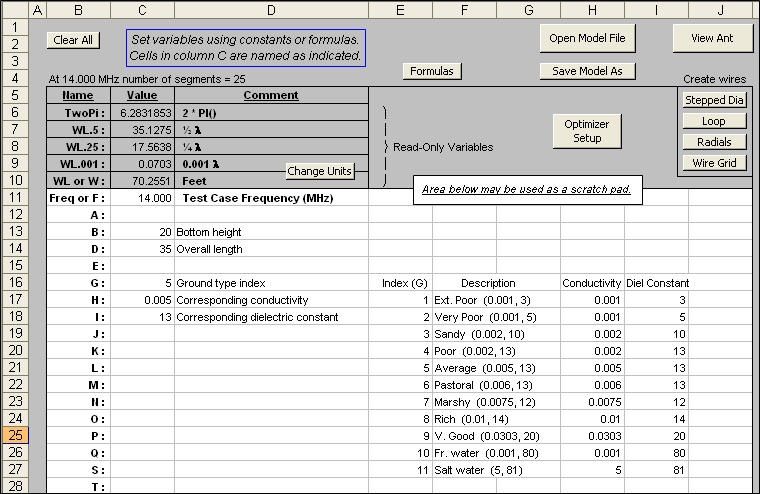
Task: Select the Bottom height value cell
Action: 142,232
